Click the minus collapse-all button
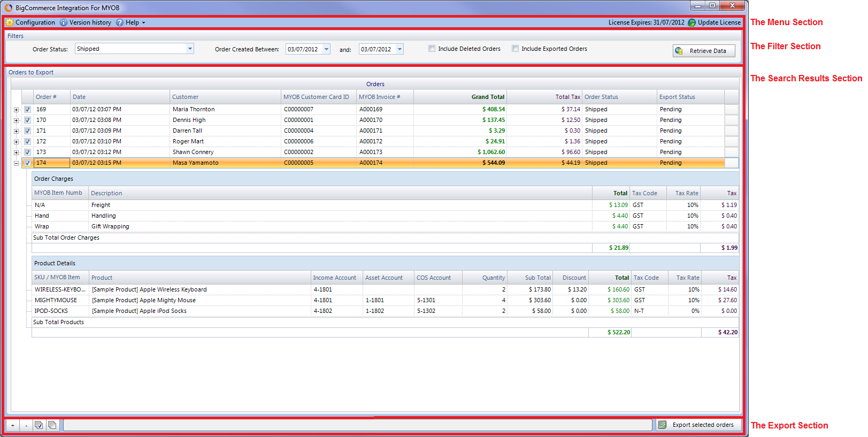This screenshot has height=437, width=868. tap(26, 425)
